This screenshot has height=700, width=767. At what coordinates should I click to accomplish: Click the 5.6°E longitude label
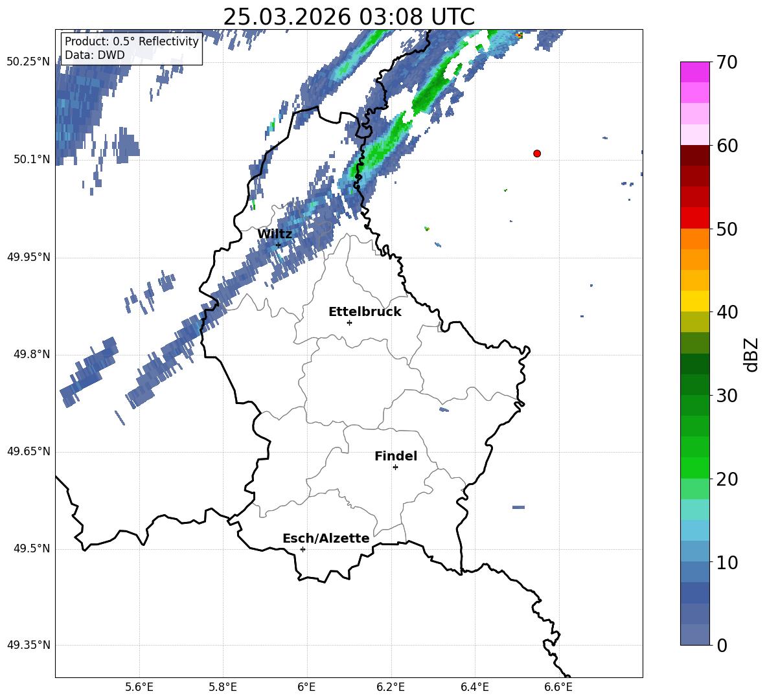click(x=139, y=687)
